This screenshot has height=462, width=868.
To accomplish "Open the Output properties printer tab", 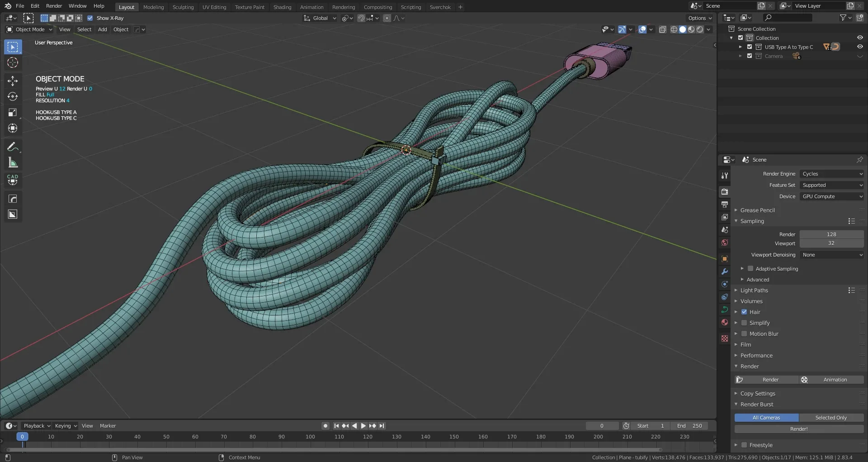I will click(725, 205).
